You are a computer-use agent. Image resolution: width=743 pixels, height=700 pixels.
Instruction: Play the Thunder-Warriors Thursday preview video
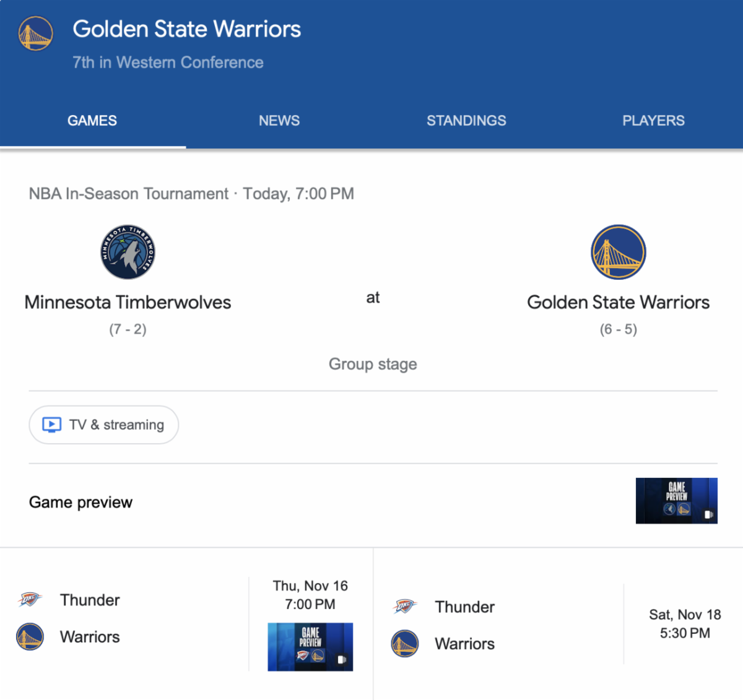[310, 647]
